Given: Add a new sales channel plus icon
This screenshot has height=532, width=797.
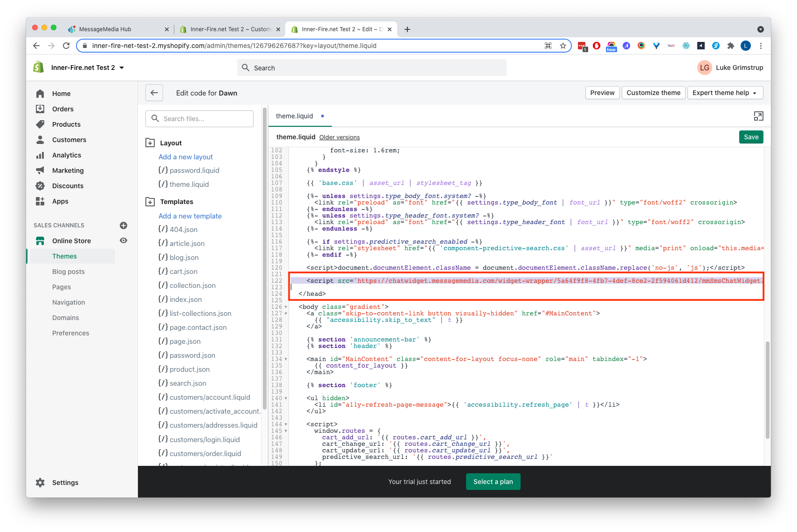Looking at the screenshot, I should [124, 225].
